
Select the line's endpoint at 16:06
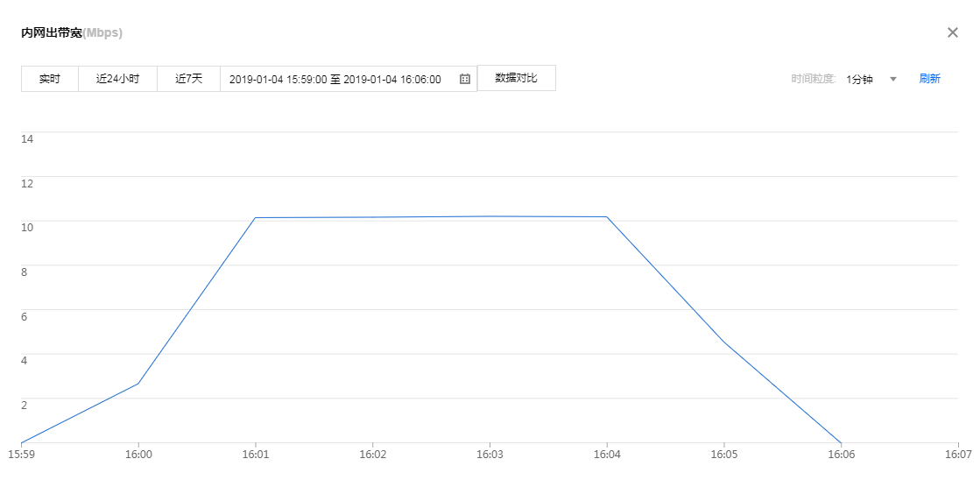841,442
